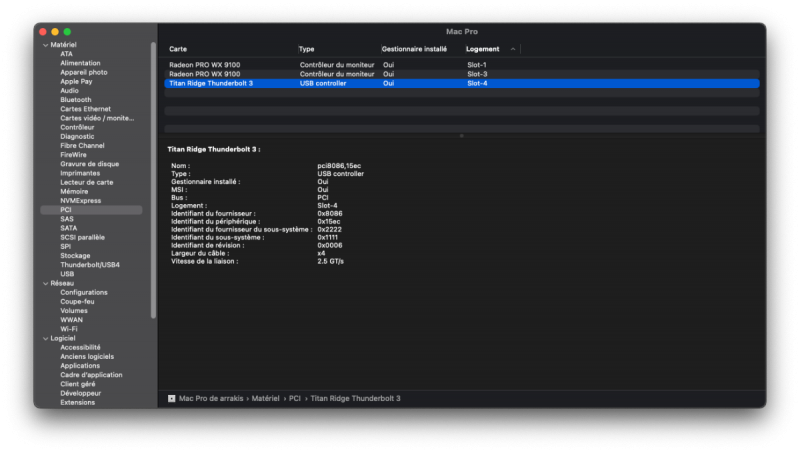Screen dimensions: 800x453
Task: Select NVMExpress in the sidebar
Action: pyautogui.click(x=81, y=201)
